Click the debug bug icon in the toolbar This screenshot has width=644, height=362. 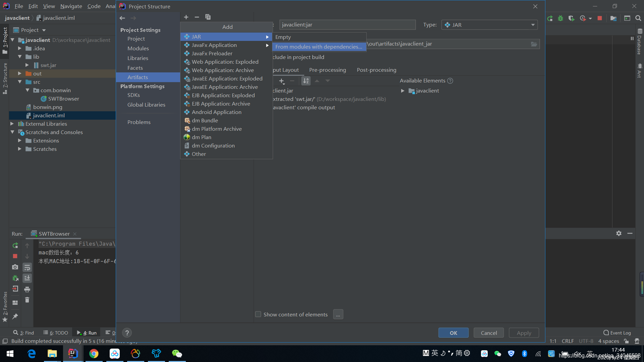pos(560,18)
